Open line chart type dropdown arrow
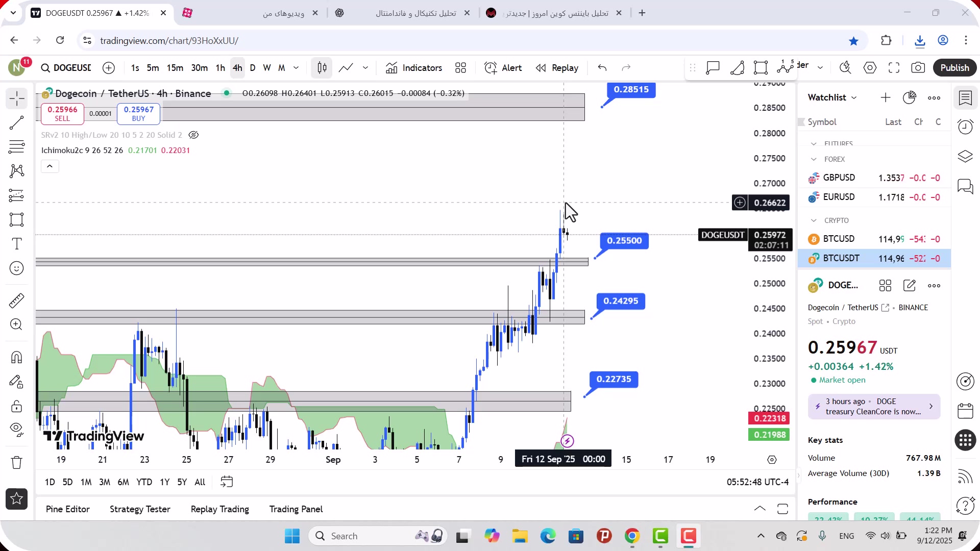This screenshot has width=980, height=551. click(365, 68)
